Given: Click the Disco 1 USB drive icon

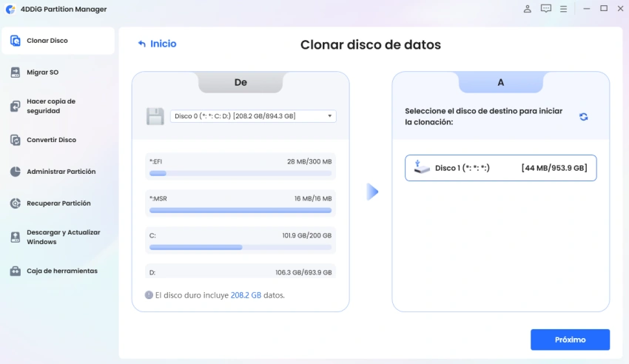Looking at the screenshot, I should [422, 167].
